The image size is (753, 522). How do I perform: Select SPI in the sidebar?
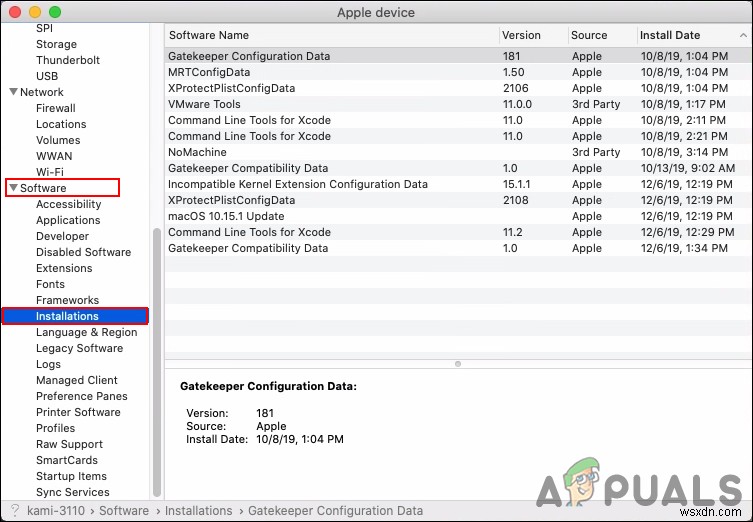[44, 28]
